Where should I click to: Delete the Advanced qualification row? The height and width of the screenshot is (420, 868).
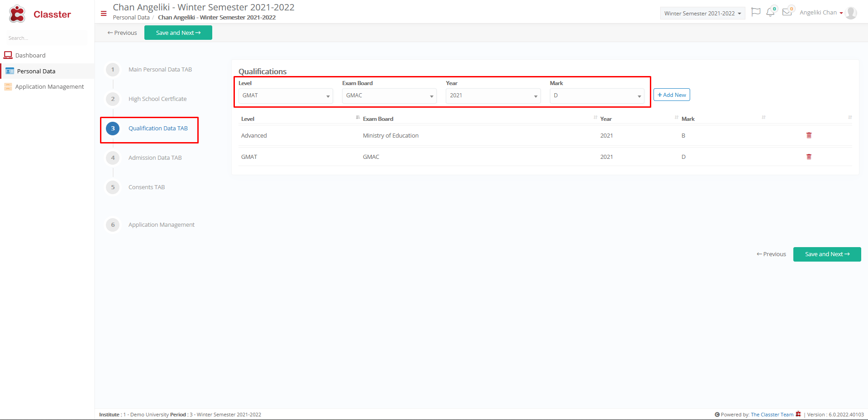[809, 135]
